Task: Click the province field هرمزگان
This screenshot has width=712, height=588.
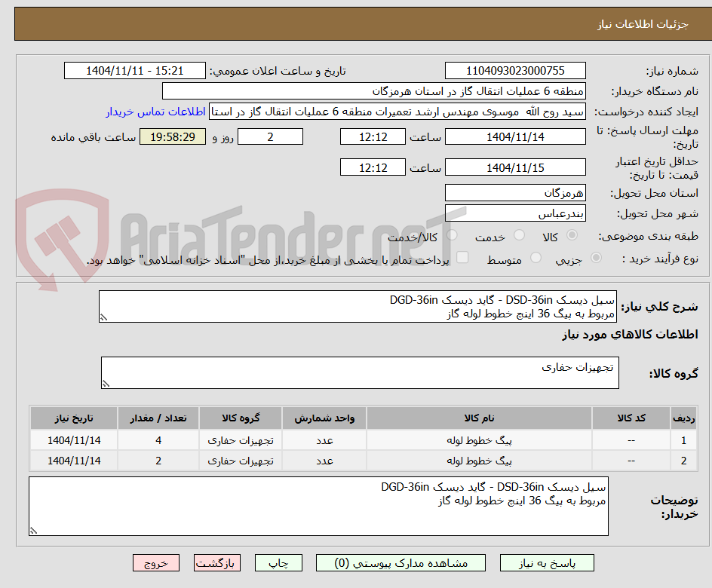Action: pos(515,193)
